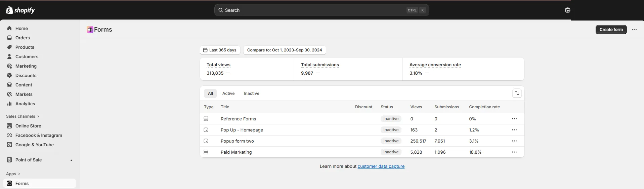Click the Average conversion rate label
The image size is (644, 189).
pos(435,65)
